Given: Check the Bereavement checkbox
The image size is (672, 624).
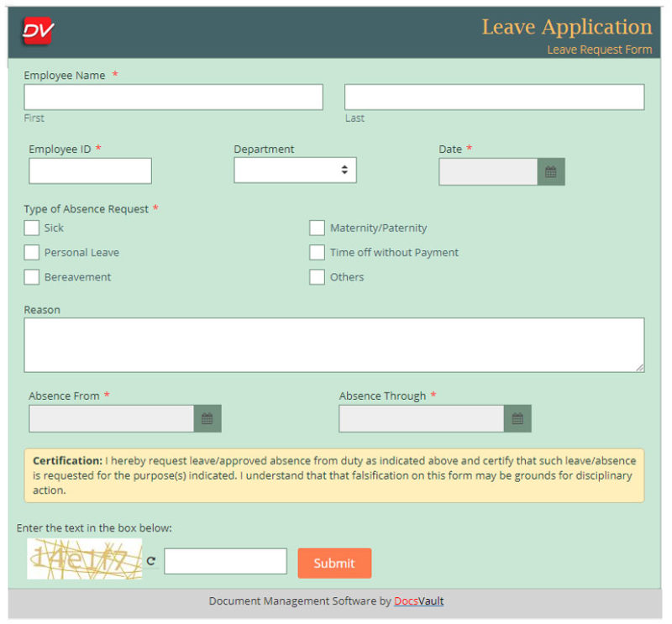Looking at the screenshot, I should 31,277.
